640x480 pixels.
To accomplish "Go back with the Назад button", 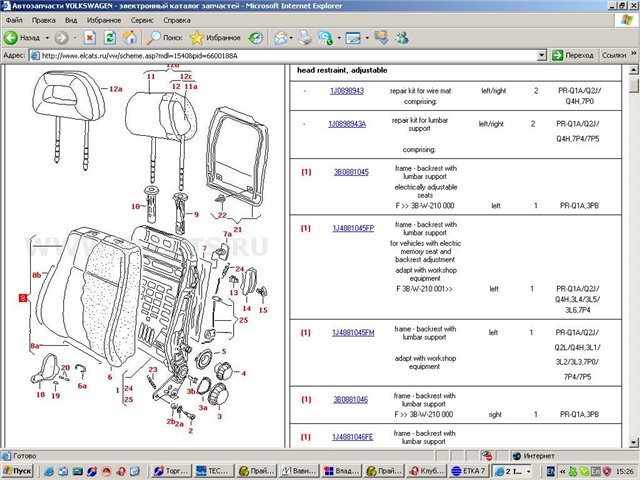I will point(23,38).
